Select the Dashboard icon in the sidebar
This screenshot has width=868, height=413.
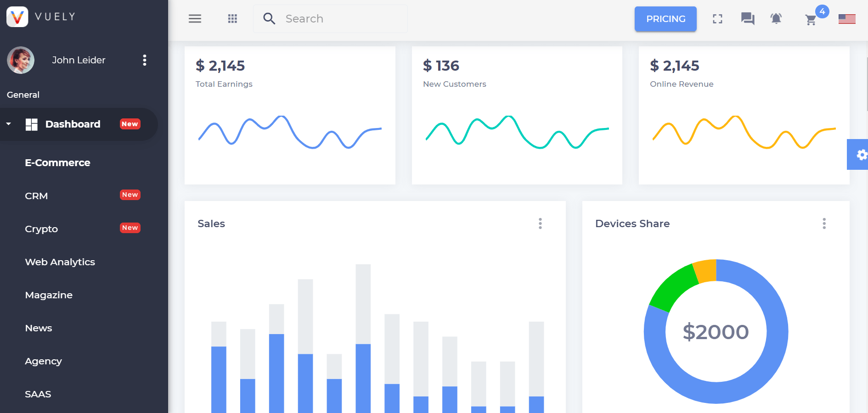coord(32,124)
